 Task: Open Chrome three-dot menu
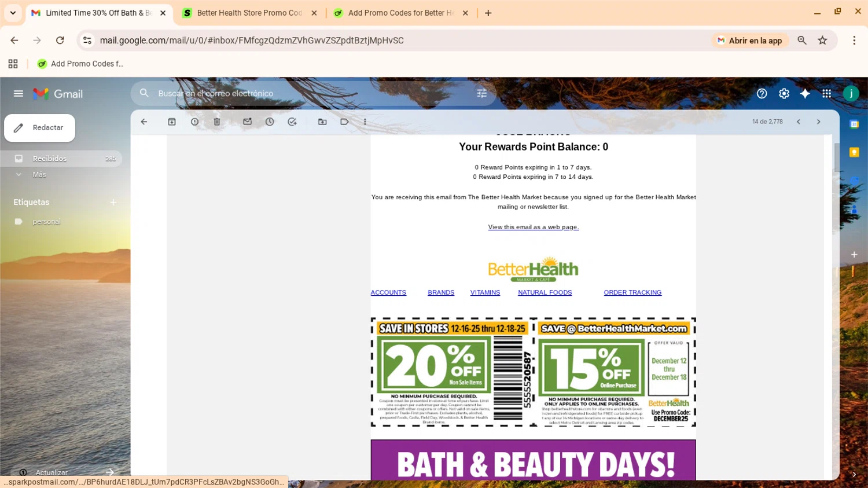click(x=854, y=40)
